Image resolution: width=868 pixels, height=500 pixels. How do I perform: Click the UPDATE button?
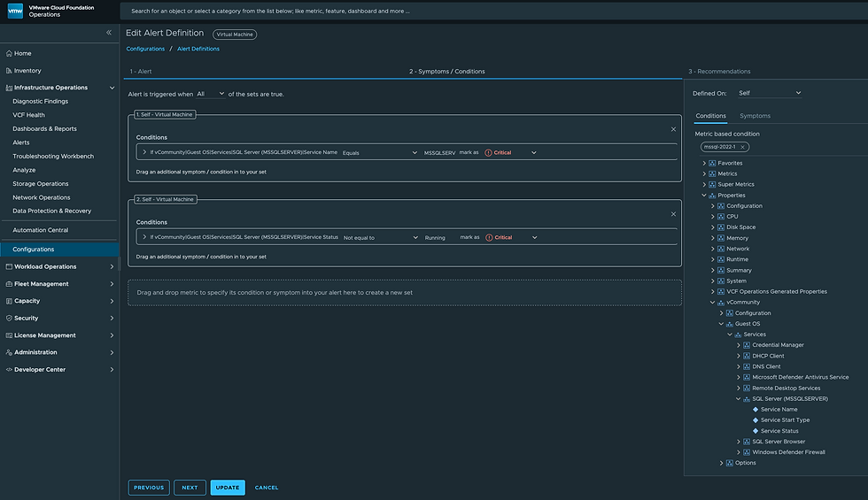pos(228,488)
